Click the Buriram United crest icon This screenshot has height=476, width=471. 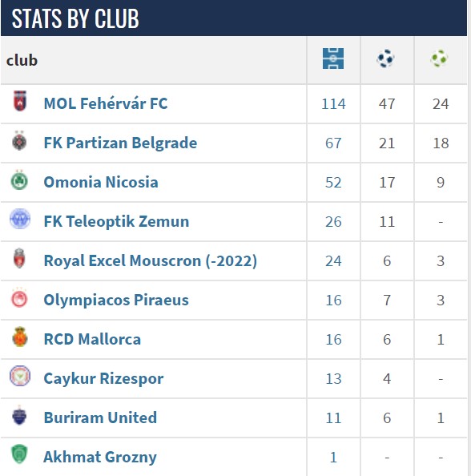pos(19,415)
